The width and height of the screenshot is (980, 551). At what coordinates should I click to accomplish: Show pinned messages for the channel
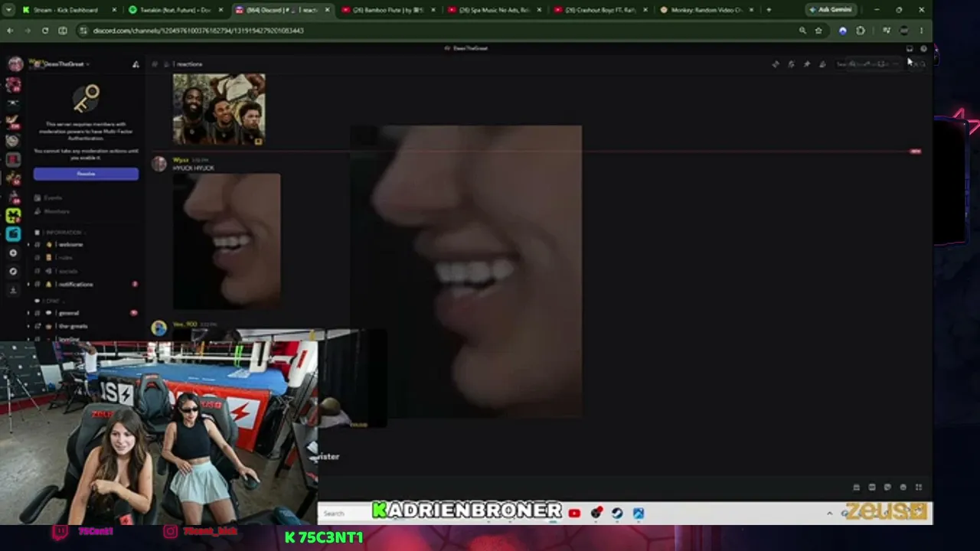coord(806,64)
